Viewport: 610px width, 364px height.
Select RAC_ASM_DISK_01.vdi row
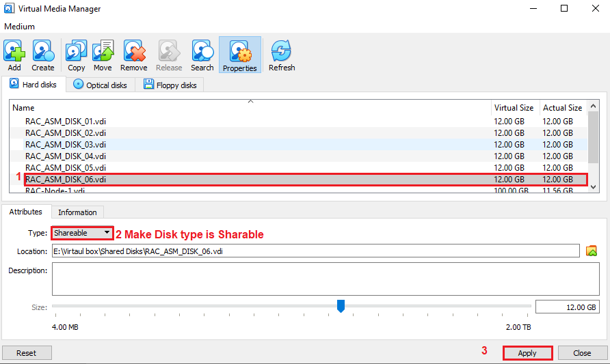pyautogui.click(x=298, y=121)
